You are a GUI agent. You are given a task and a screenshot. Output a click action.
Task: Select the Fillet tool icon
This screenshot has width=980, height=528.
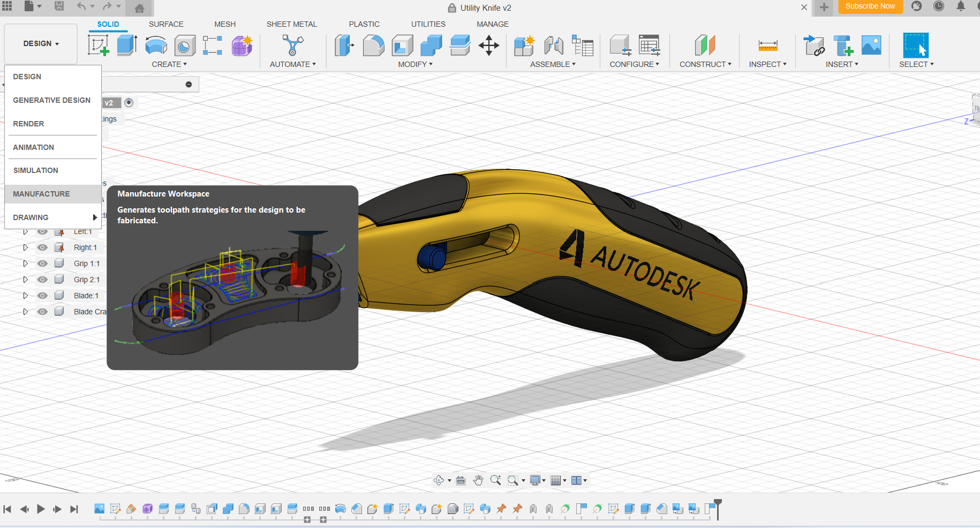[373, 46]
